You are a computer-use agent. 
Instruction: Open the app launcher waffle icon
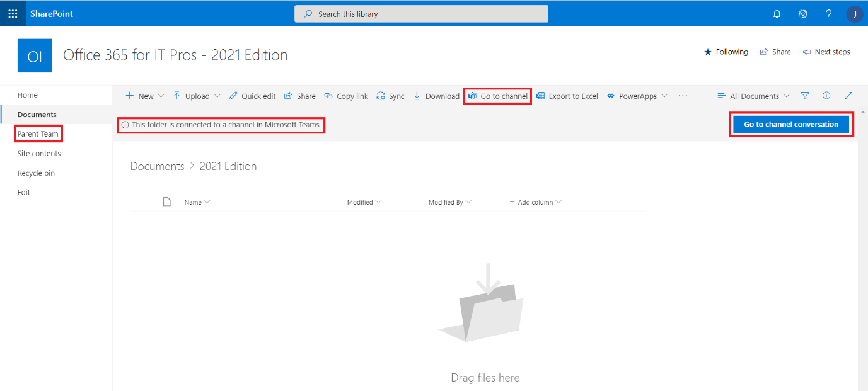tap(13, 13)
